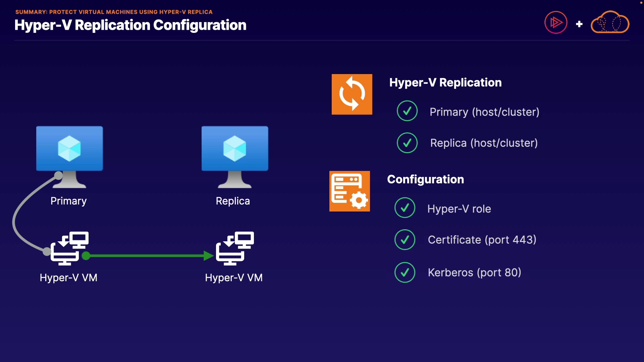Viewport: 644px width, 362px height.
Task: Click the Hyper-V Replication heading text
Action: click(445, 82)
